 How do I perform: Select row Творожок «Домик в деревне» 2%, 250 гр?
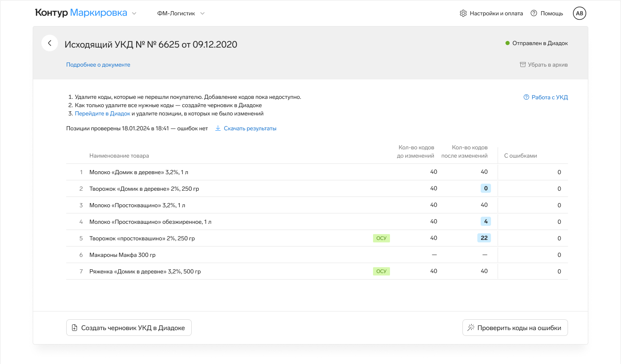[317, 189]
